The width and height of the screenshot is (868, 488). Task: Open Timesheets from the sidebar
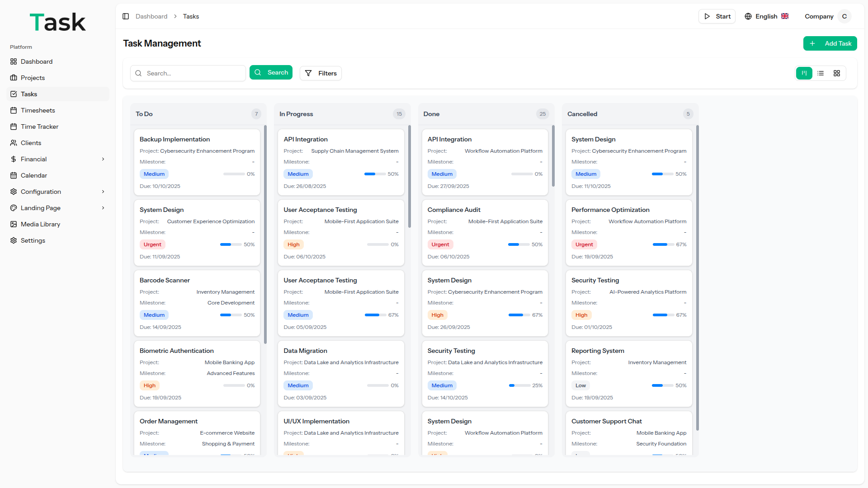(x=38, y=110)
